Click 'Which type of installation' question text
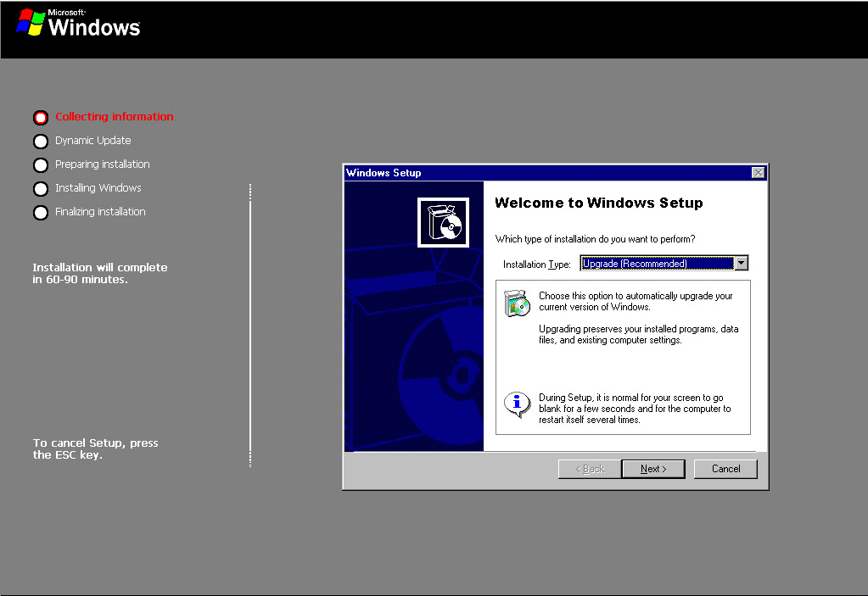The width and height of the screenshot is (868, 596). pyautogui.click(x=595, y=239)
